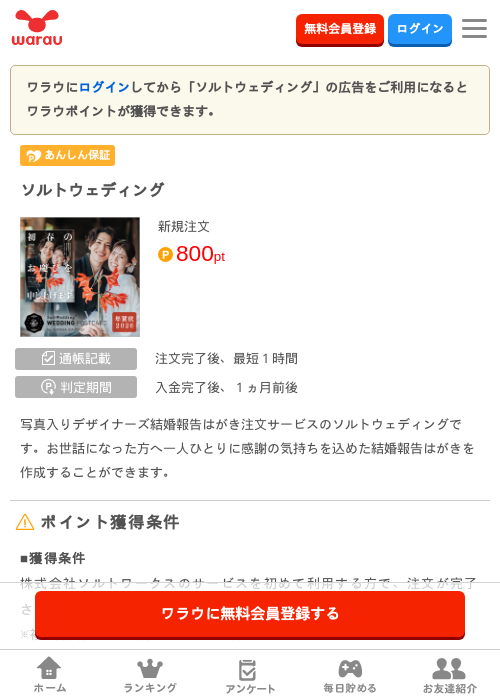Screen dimensions: 500x700
Task: Open the Ranking crown icon
Action: pos(150,669)
